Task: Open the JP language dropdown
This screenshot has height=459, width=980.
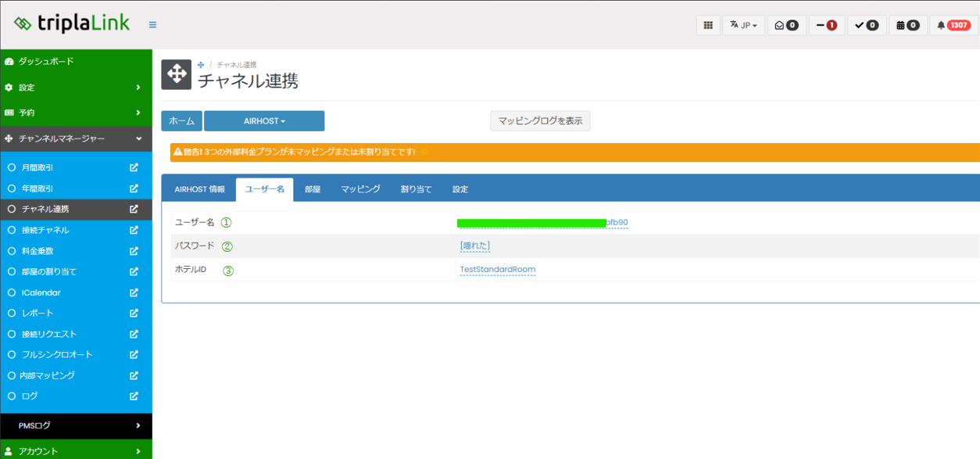Action: click(743, 25)
